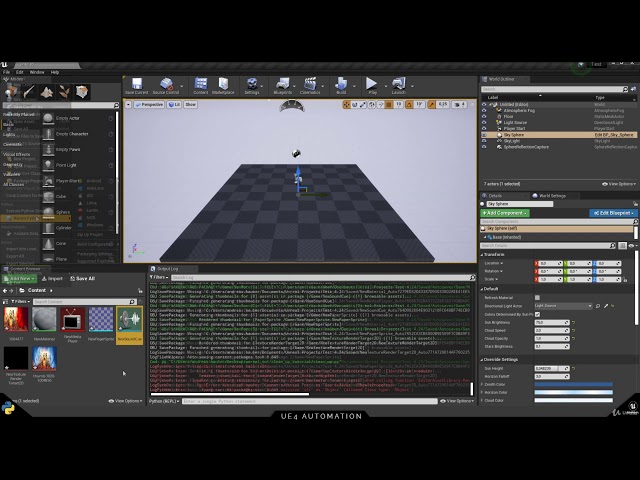Hide SkyLight with its eye icon
Image resolution: width=640 pixels, height=480 pixels.
(484, 141)
